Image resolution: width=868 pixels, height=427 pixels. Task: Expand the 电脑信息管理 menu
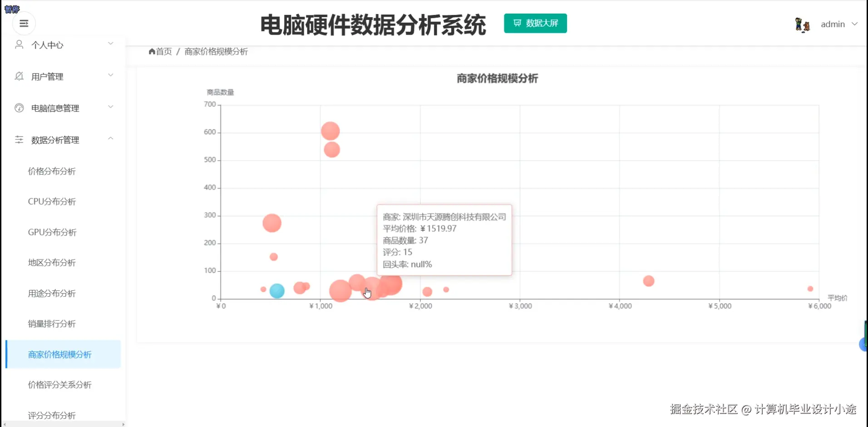(111, 107)
